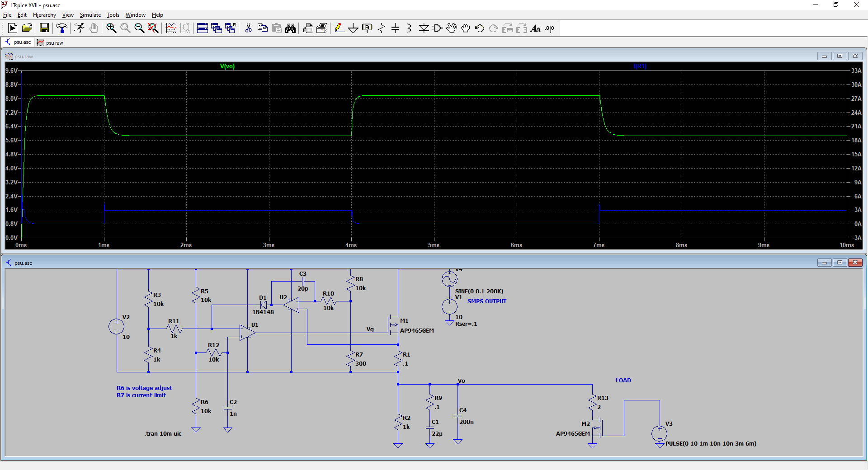Select the Text Aa tool
This screenshot has height=470, width=868.
point(536,28)
